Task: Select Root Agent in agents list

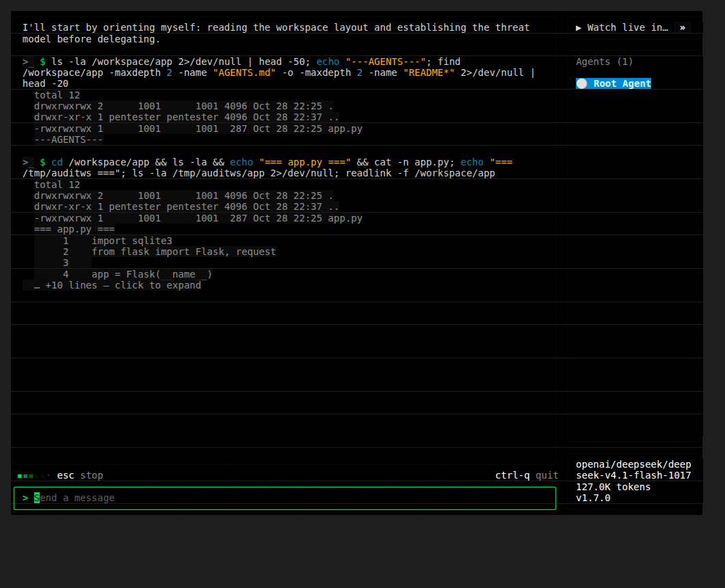Action: 613,83
